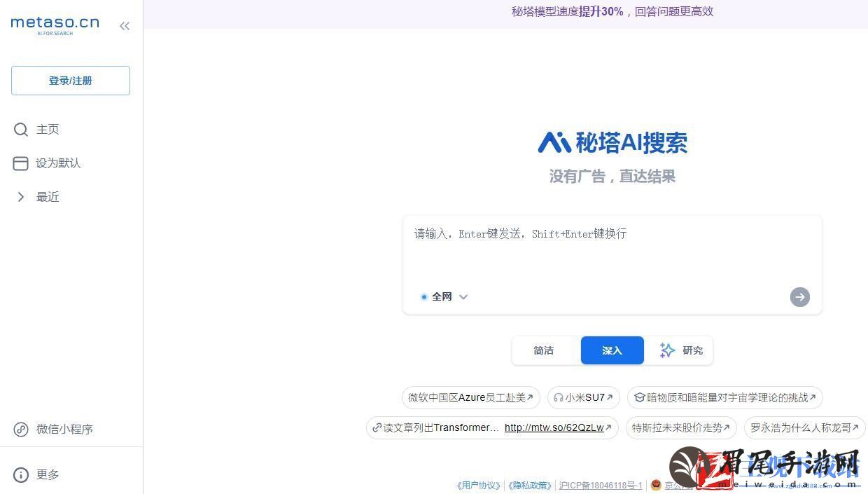The height and width of the screenshot is (494, 868).
Task: Open the 全网 scope dropdown
Action: (x=444, y=297)
